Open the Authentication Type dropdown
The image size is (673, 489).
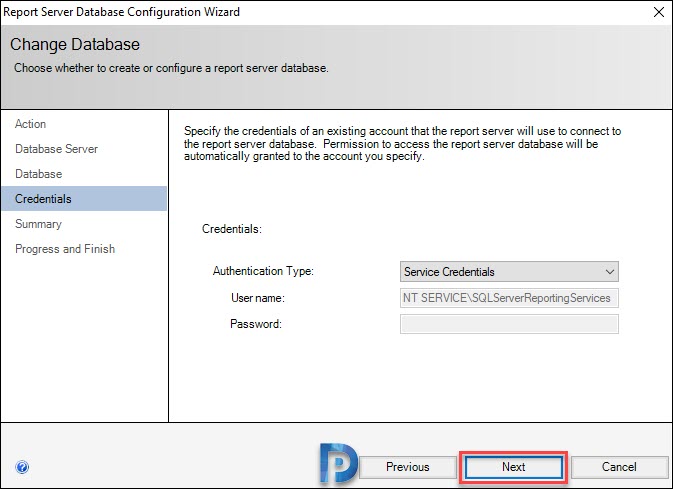(509, 272)
